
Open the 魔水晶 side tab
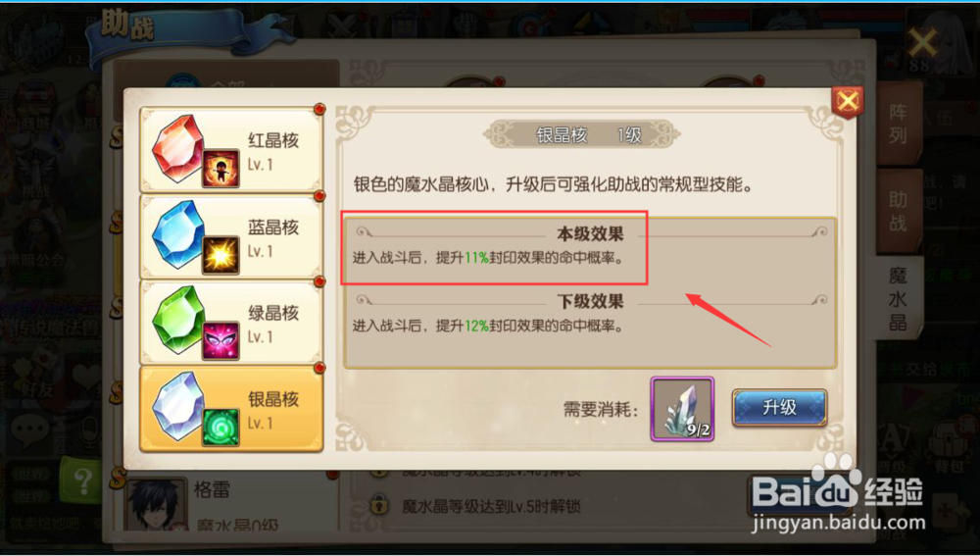pyautogui.click(x=898, y=298)
